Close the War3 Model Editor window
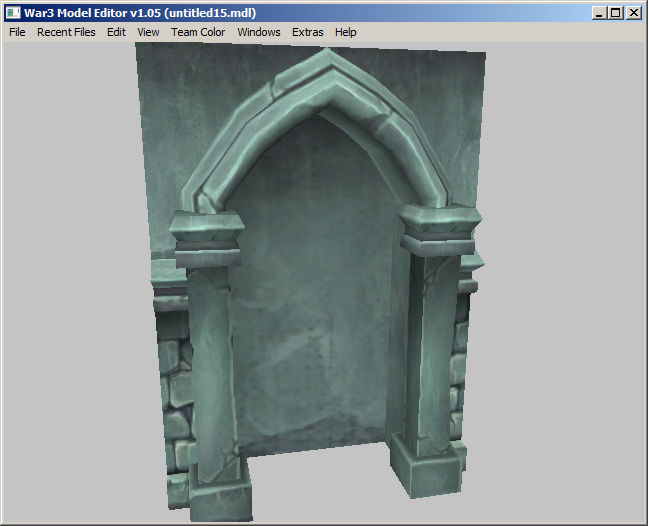 point(634,13)
